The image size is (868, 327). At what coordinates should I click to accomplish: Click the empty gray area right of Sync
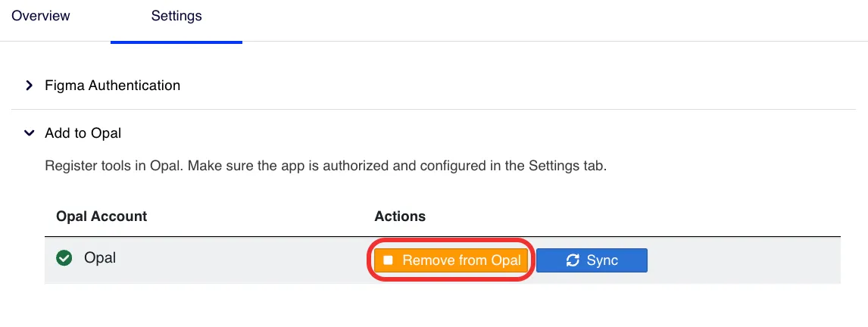(x=744, y=260)
